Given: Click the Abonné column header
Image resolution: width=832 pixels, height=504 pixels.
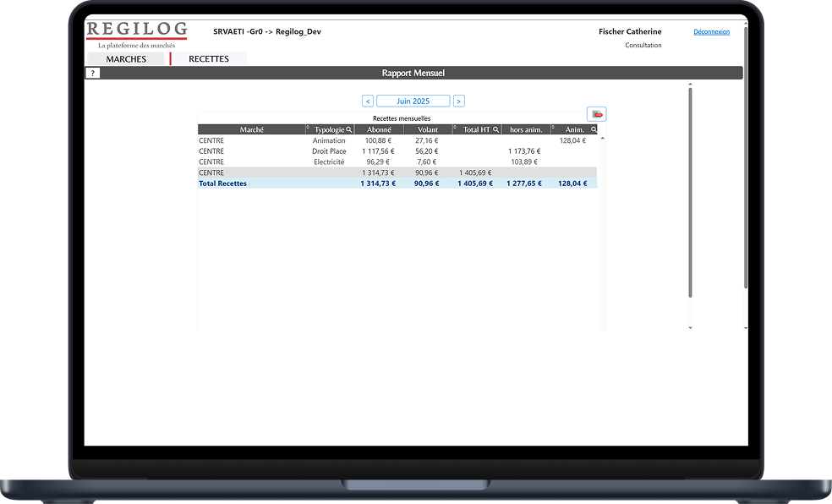Looking at the screenshot, I should [379, 129].
